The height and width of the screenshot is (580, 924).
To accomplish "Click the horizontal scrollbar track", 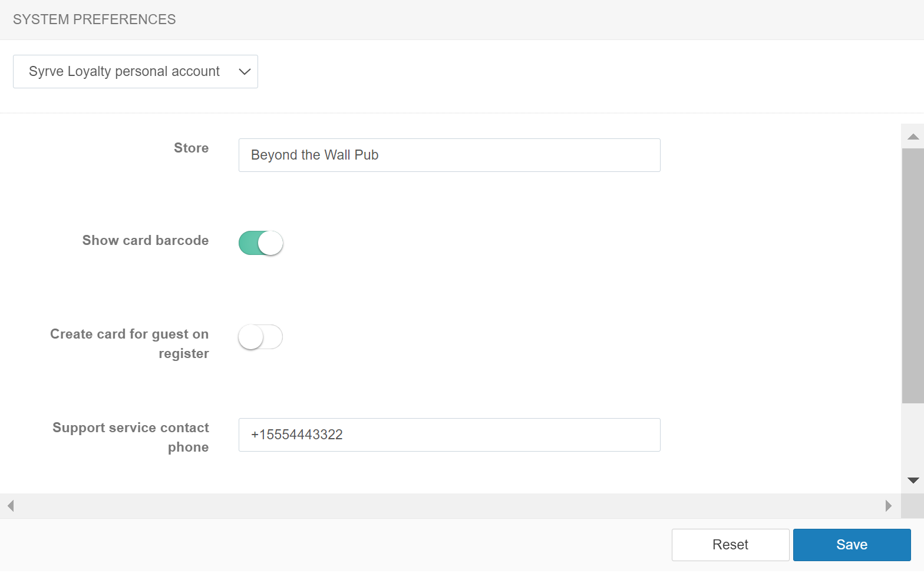I will tap(448, 506).
